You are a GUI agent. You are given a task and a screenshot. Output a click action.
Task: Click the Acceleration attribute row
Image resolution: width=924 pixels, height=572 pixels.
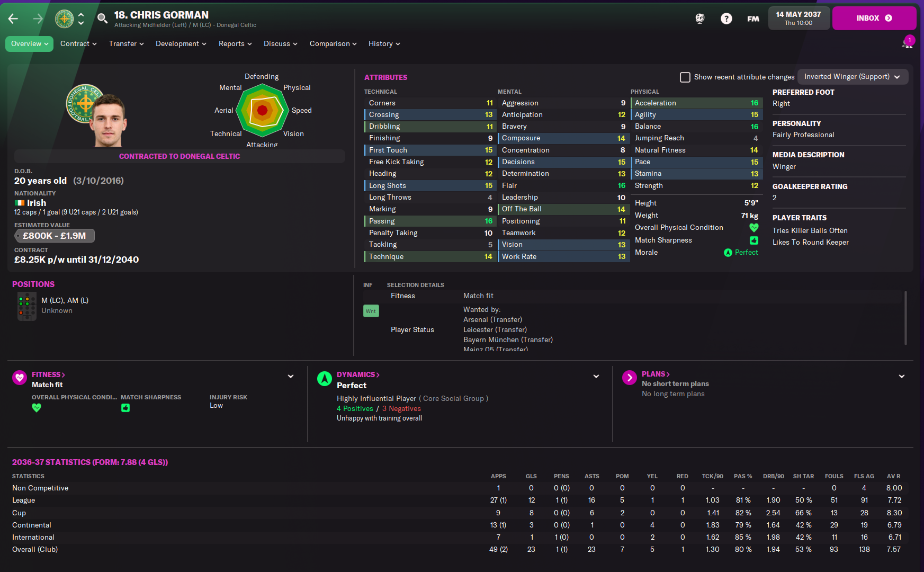pos(697,103)
